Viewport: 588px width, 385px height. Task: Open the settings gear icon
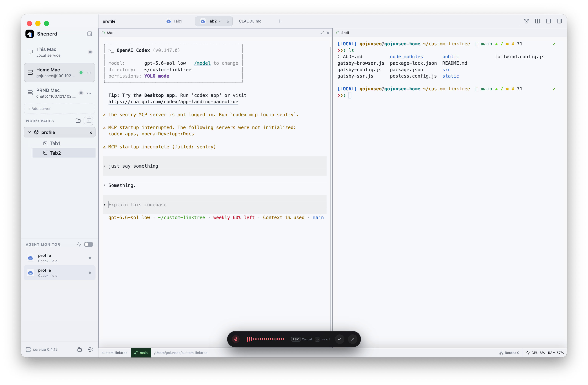click(x=90, y=349)
